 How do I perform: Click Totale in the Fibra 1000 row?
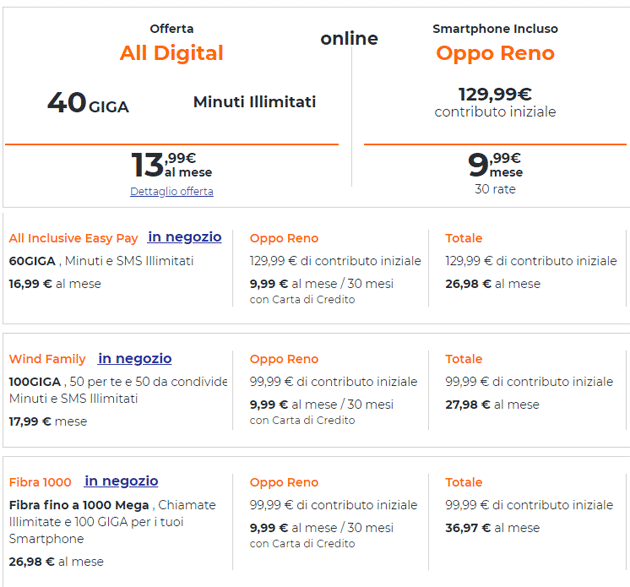pos(464,482)
